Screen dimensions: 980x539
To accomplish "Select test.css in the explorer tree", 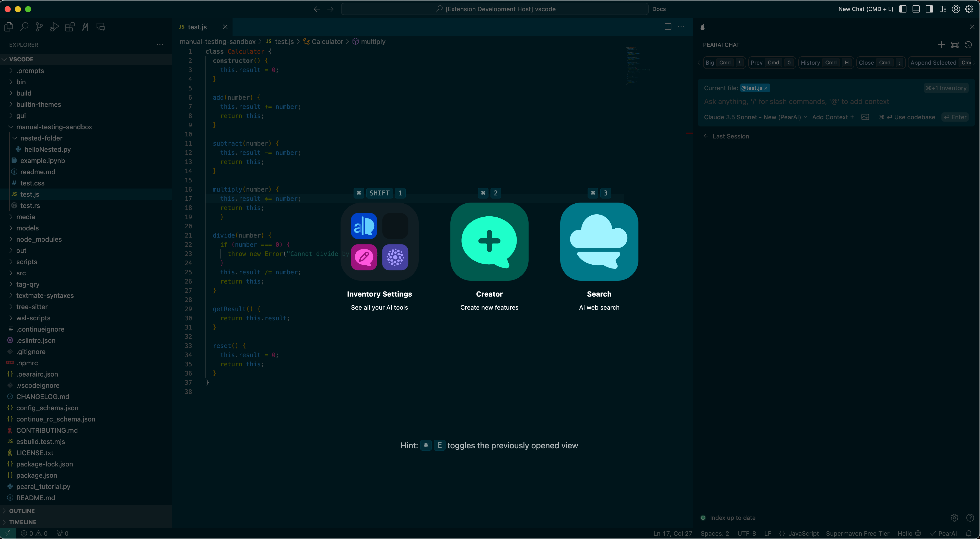I will pyautogui.click(x=32, y=183).
